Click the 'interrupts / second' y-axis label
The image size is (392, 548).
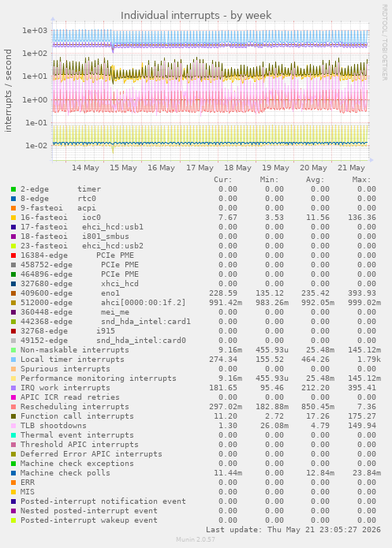[x=8, y=91]
